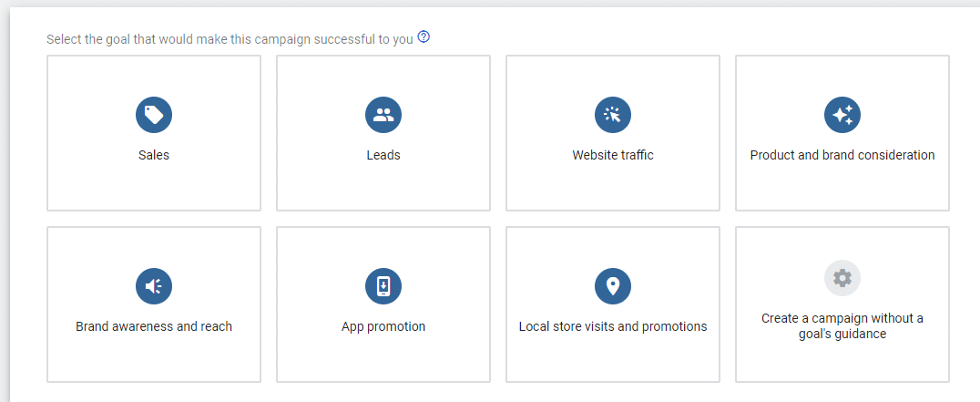The height and width of the screenshot is (402, 980).
Task: Select "Product and brand consideration" label
Action: tap(842, 155)
